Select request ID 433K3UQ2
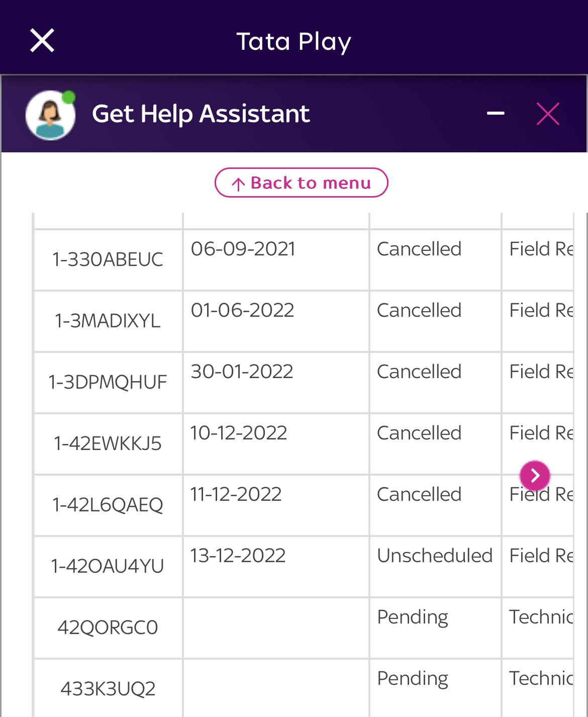 click(x=108, y=689)
